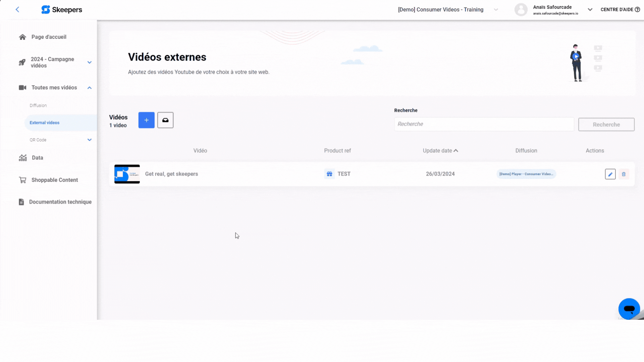Select the import/inbox icon next to the plus button
Image resolution: width=644 pixels, height=362 pixels.
[x=165, y=120]
